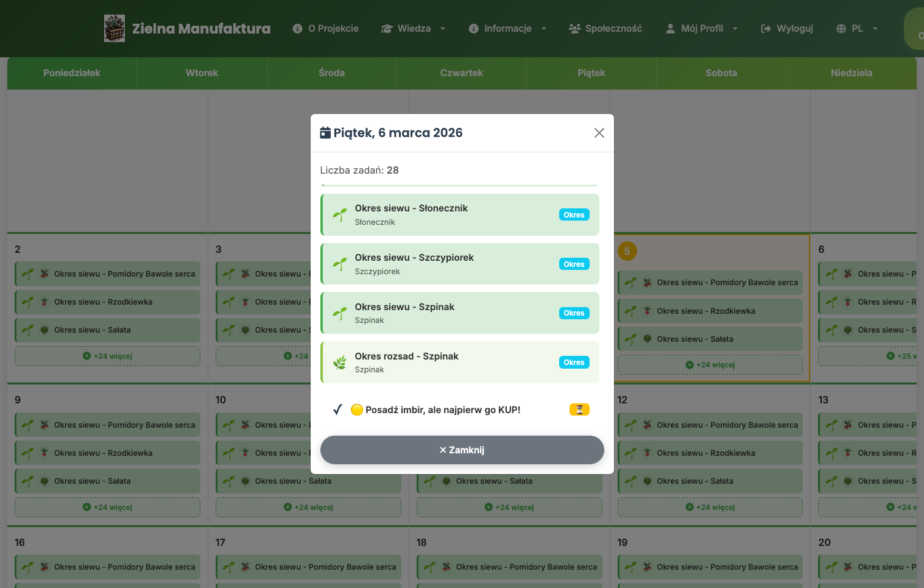Image resolution: width=924 pixels, height=588 pixels.
Task: Show +24 więcej tasks for day 9
Action: click(107, 507)
